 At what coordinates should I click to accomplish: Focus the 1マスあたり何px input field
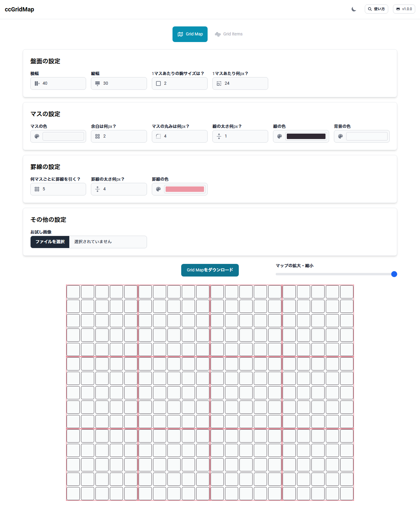click(x=244, y=83)
